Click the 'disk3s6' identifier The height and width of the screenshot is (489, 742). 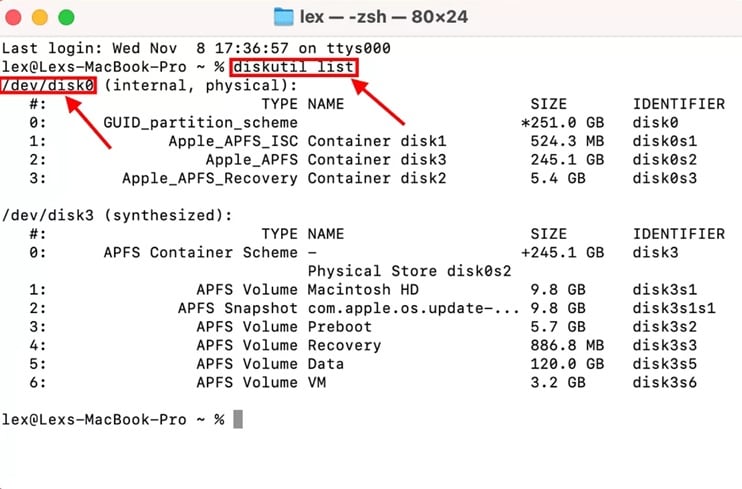[x=664, y=382]
